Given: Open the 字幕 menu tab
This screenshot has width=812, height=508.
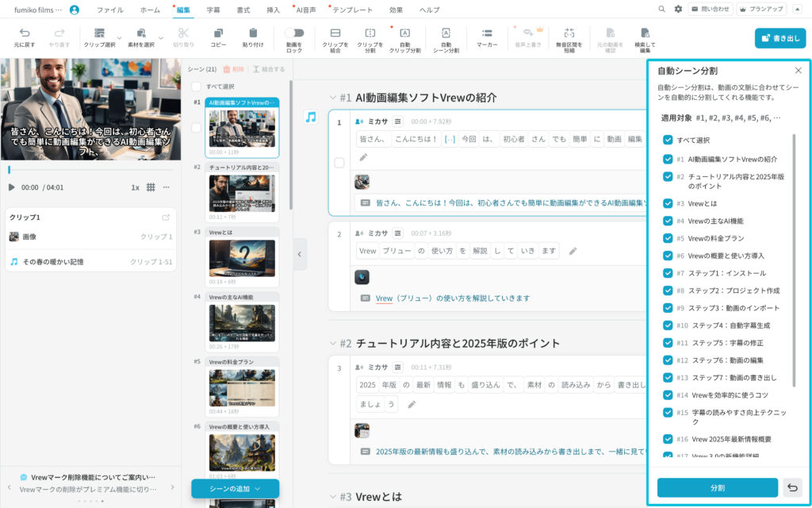Looking at the screenshot, I should tap(213, 10).
